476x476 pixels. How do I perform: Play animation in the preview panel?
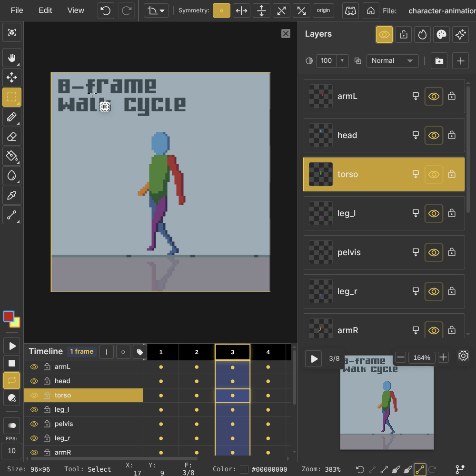tap(314, 359)
